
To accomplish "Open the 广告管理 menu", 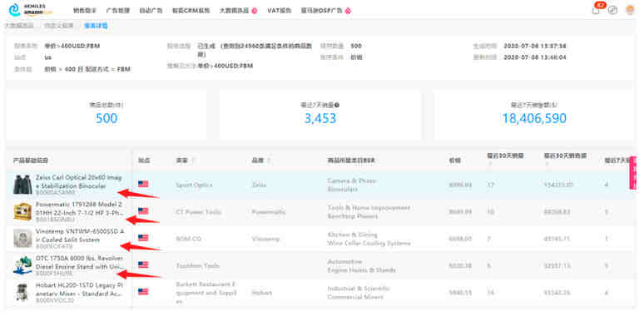I will click(x=118, y=11).
